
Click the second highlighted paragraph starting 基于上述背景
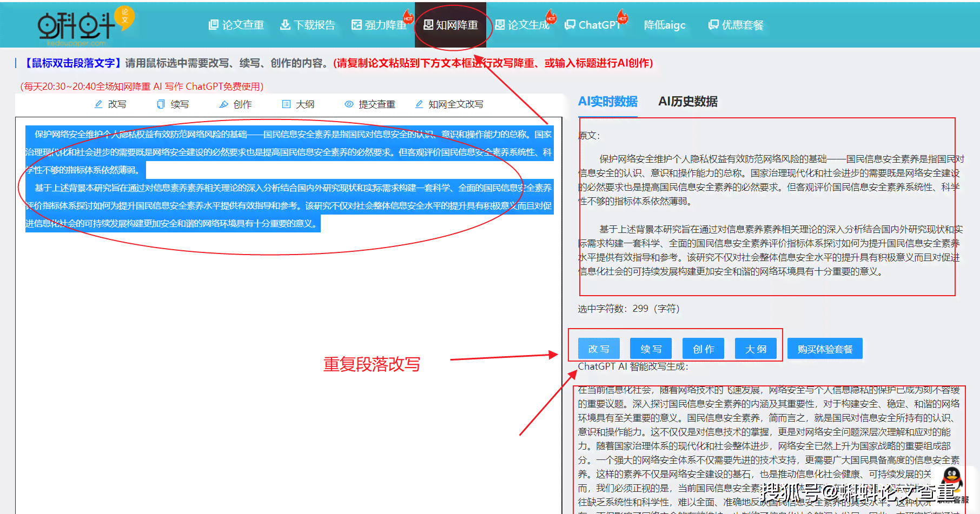[289, 205]
